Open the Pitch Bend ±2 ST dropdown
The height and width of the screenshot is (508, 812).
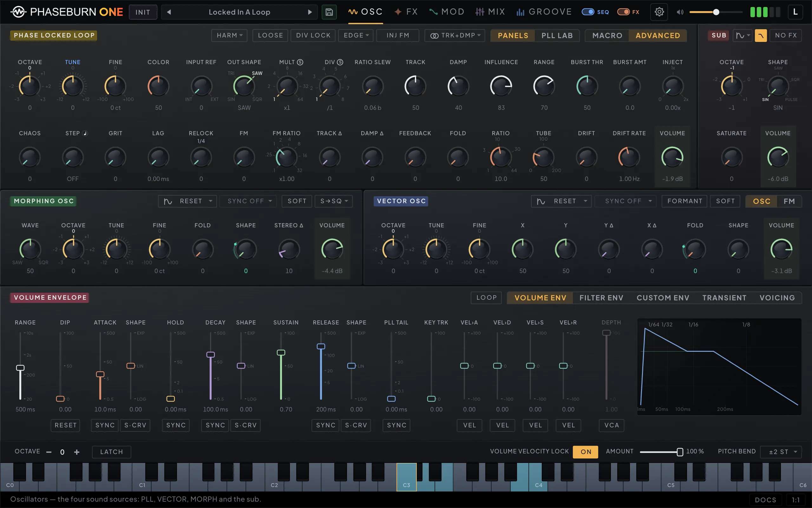[781, 452]
